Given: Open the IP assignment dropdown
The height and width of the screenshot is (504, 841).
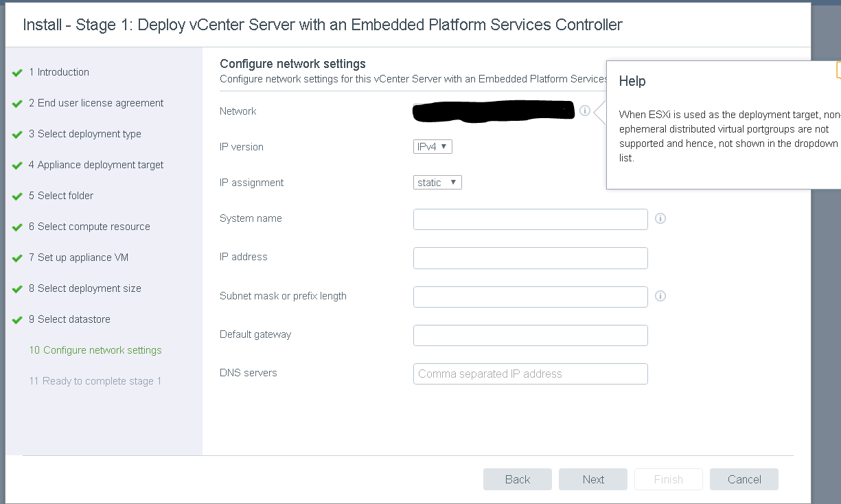Looking at the screenshot, I should tap(437, 182).
